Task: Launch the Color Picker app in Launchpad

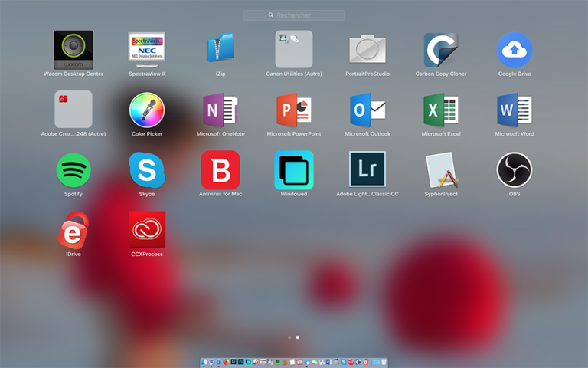Action: click(x=147, y=110)
